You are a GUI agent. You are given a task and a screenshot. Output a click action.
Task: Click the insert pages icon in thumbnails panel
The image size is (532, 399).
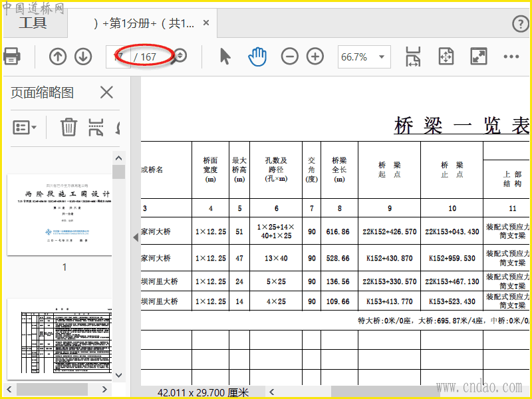[96, 127]
